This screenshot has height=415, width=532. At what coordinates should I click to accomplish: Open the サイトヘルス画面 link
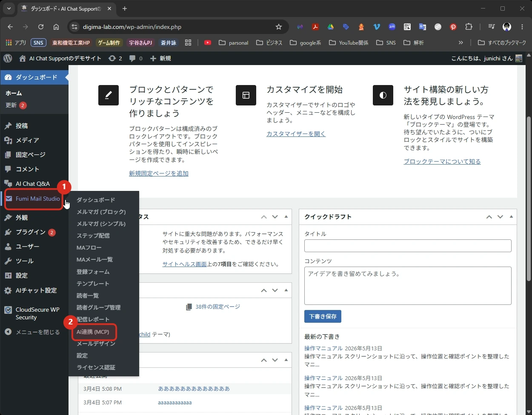(184, 264)
